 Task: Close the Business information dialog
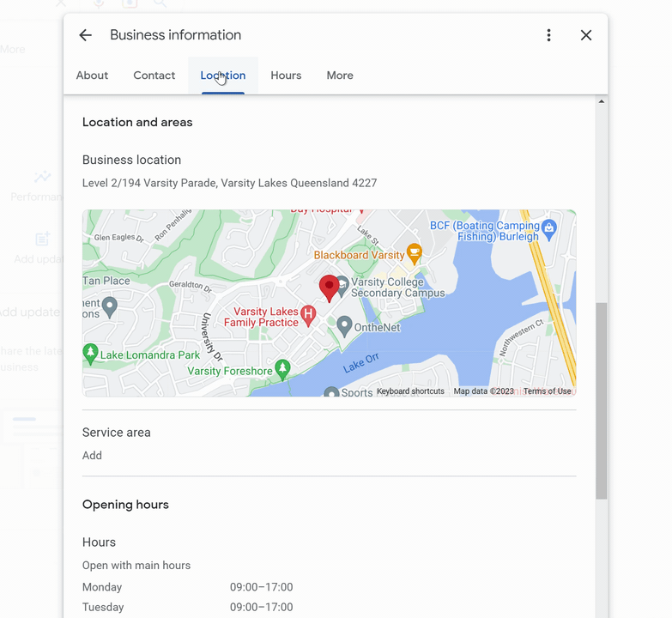[x=586, y=35]
